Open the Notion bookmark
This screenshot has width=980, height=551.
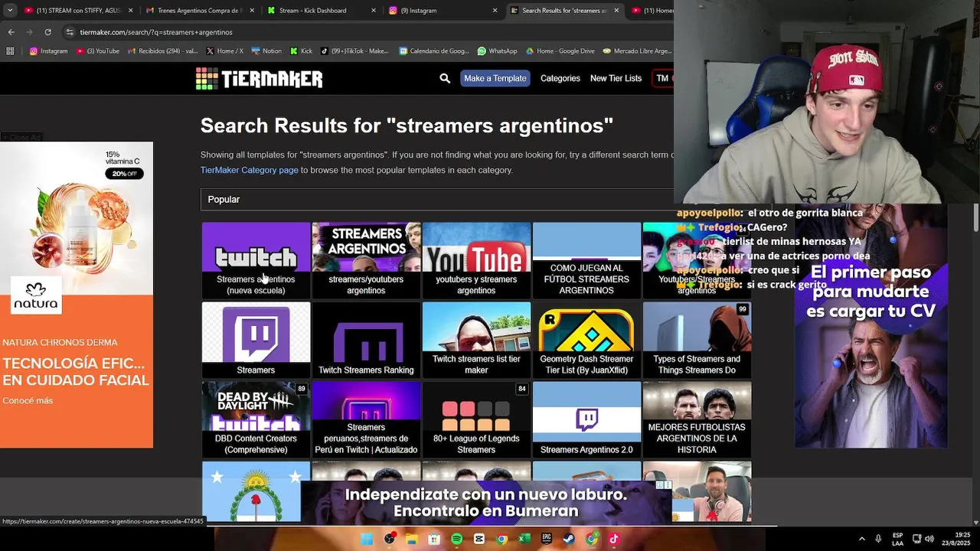(x=266, y=51)
